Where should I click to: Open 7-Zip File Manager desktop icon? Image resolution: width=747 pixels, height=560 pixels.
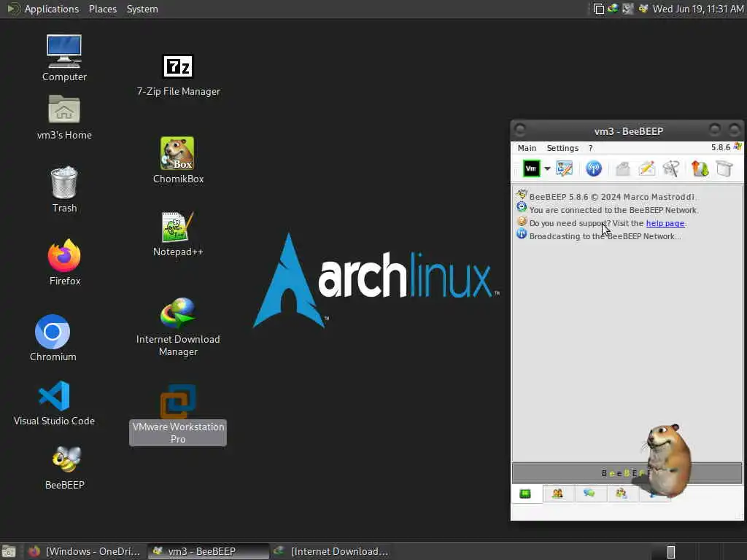click(178, 75)
